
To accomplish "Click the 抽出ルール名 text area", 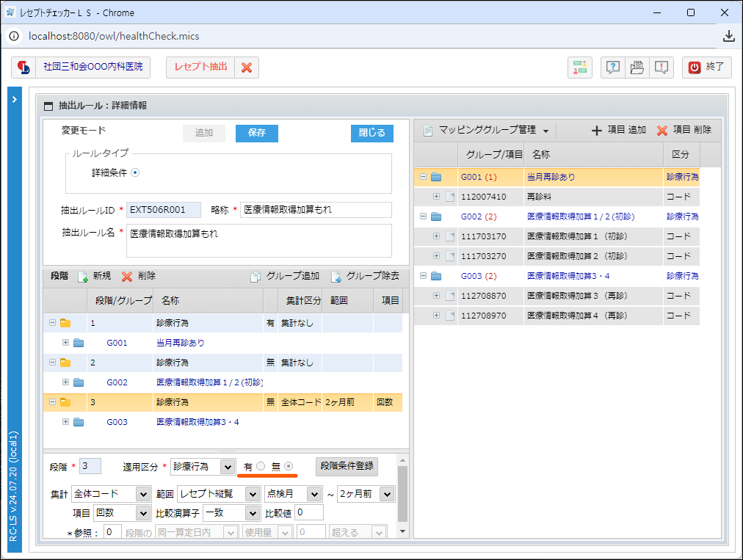I will [x=259, y=241].
